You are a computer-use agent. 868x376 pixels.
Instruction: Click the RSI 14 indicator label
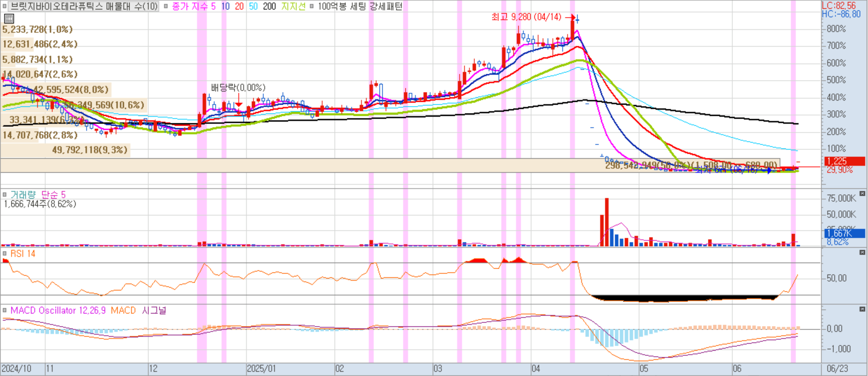(23, 254)
